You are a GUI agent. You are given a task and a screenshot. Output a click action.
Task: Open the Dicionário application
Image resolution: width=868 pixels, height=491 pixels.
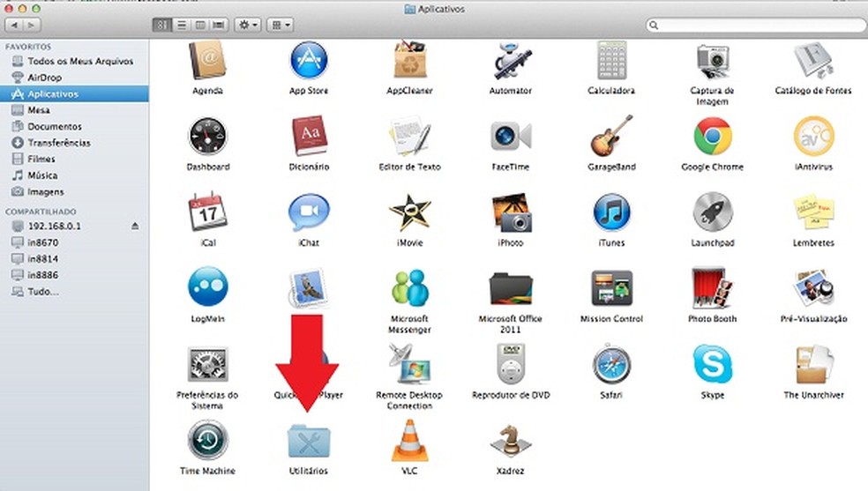(x=309, y=136)
